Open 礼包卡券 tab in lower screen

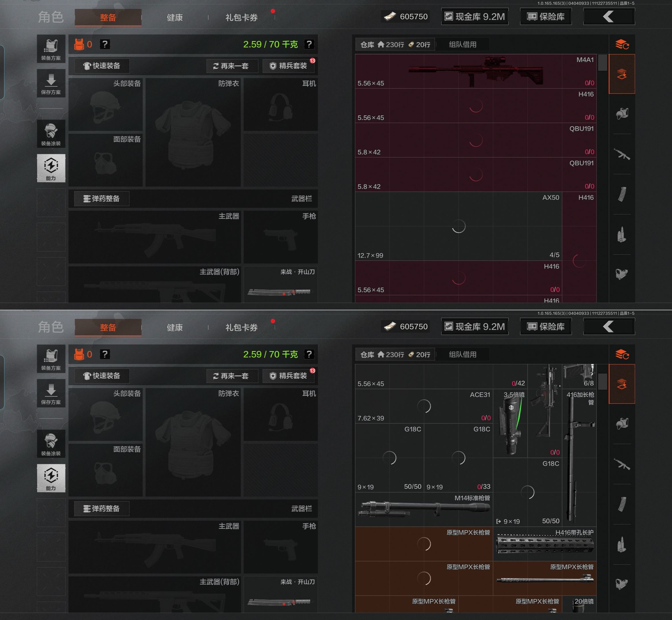coord(241,328)
